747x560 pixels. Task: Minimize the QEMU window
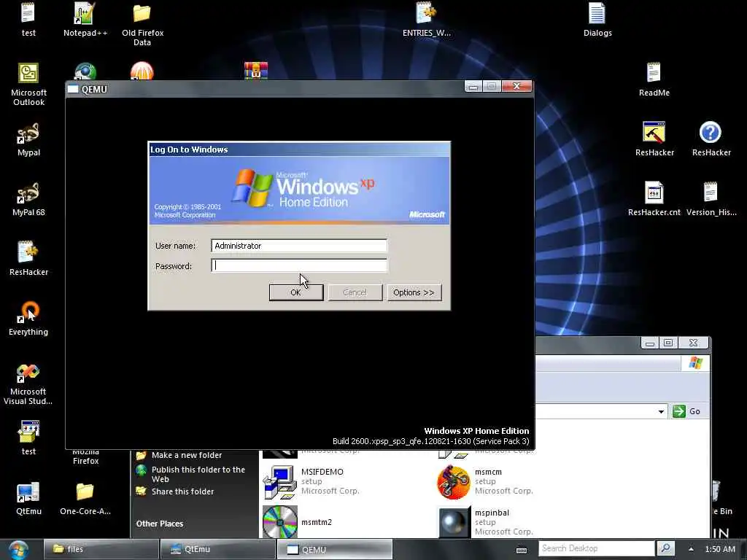(x=473, y=86)
